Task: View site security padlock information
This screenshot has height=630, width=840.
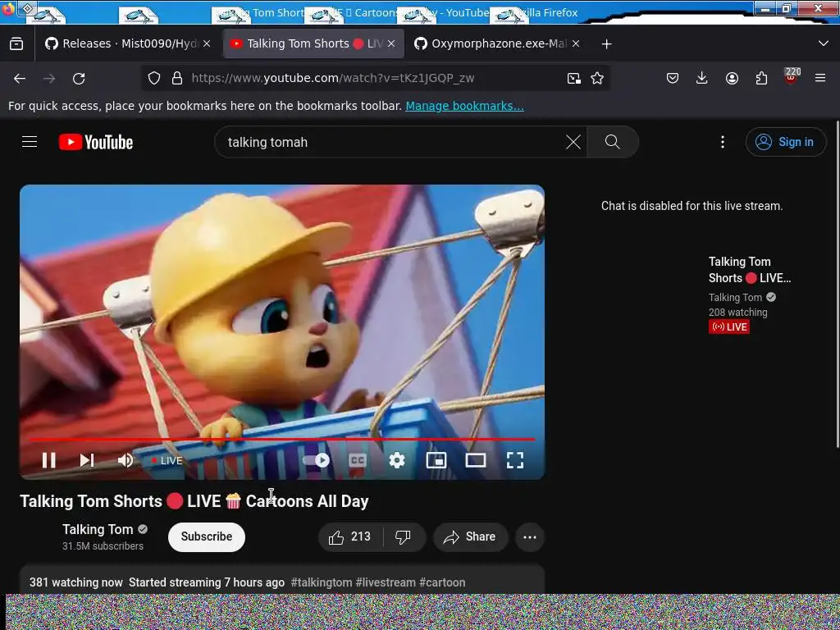Action: pos(177,78)
